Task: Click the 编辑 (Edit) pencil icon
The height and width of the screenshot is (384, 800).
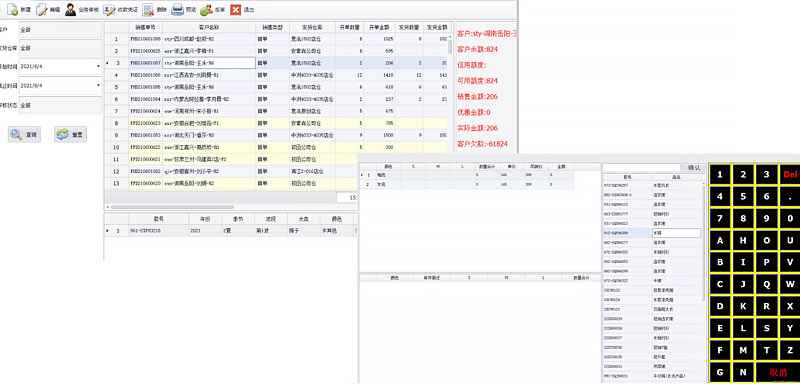Action: pos(42,9)
